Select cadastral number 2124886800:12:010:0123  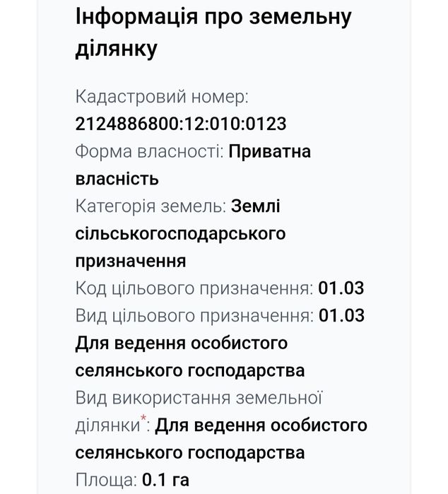pyautogui.click(x=181, y=124)
